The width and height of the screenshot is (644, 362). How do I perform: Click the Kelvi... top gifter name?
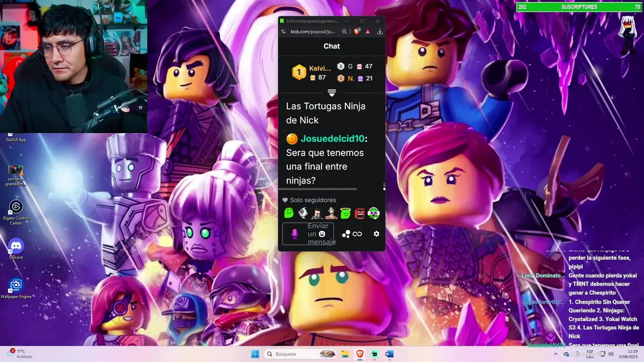click(x=320, y=68)
